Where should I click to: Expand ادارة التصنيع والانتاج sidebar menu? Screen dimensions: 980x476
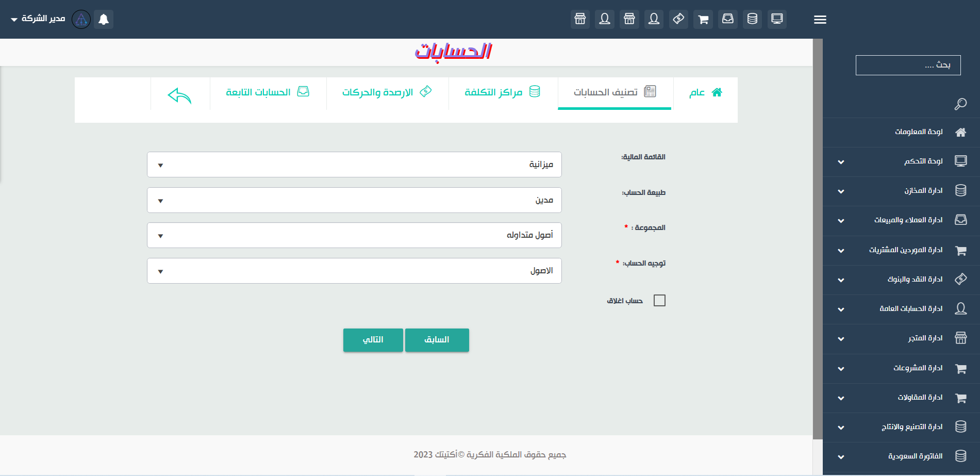point(901,428)
